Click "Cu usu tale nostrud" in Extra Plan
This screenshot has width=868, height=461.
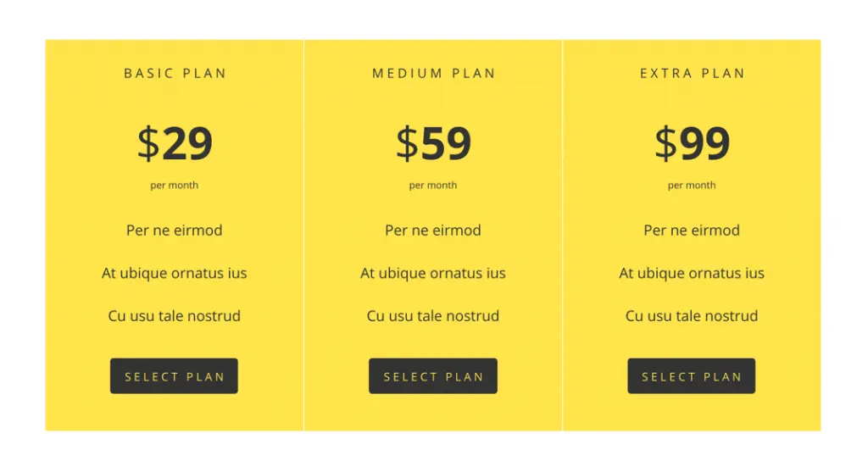coord(692,316)
